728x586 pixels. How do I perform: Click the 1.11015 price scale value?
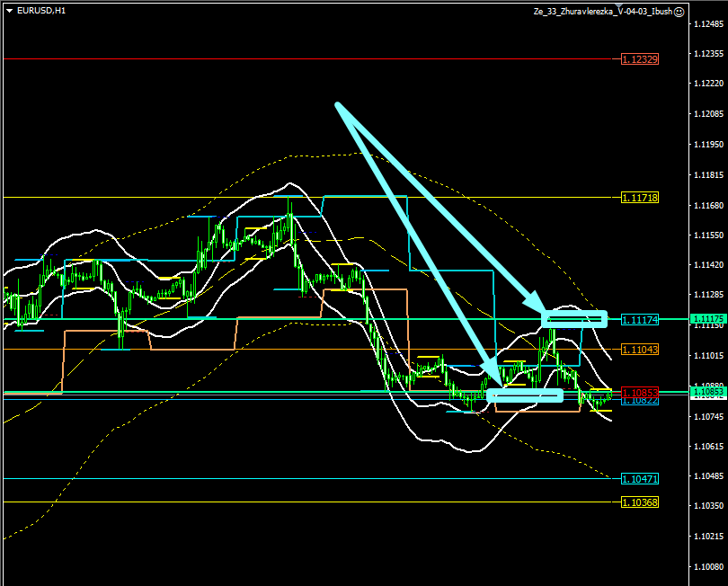tap(708, 356)
